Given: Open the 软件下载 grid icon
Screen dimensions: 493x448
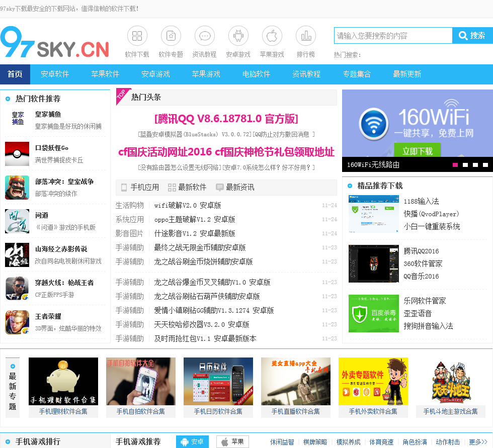Looking at the screenshot, I should coord(137,36).
